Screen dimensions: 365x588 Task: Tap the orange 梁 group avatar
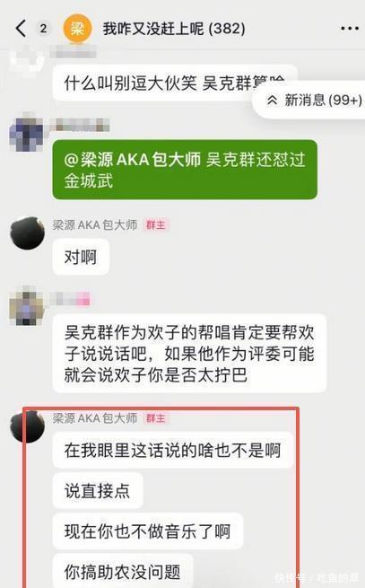click(77, 29)
